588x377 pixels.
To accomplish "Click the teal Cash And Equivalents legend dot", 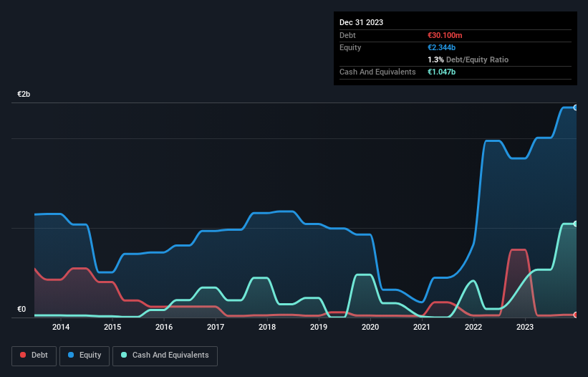I will click(124, 355).
